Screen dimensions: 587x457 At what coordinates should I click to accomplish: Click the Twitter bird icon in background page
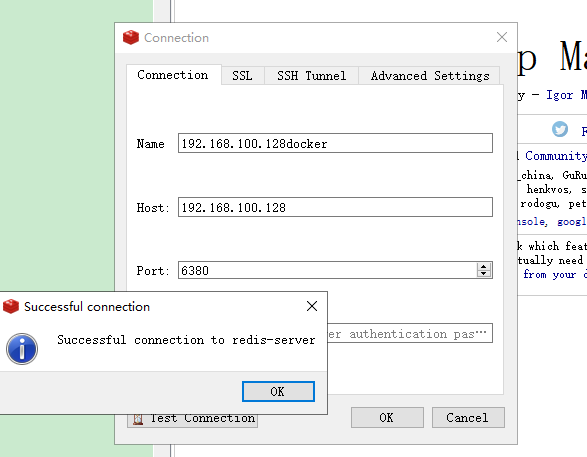click(560, 129)
